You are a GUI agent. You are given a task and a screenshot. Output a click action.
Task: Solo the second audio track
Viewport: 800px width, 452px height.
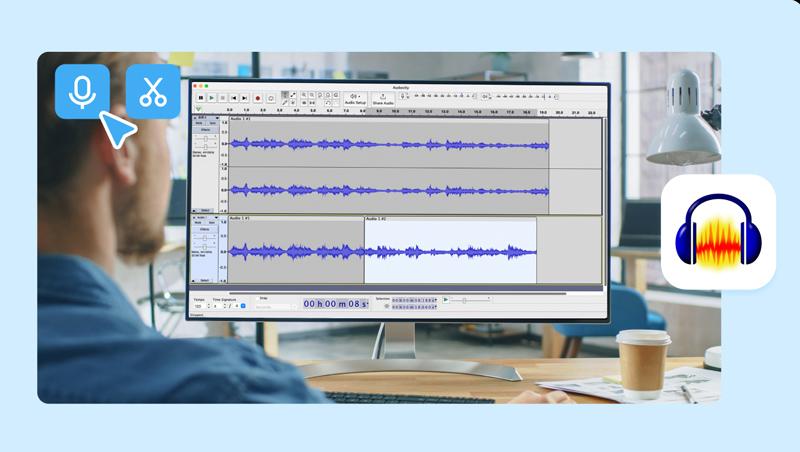tap(212, 223)
